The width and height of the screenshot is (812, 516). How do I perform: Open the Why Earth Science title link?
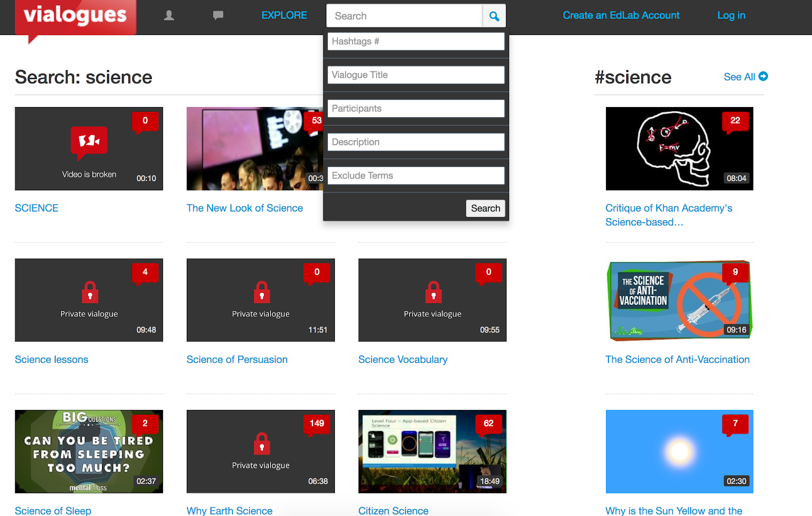pos(229,510)
